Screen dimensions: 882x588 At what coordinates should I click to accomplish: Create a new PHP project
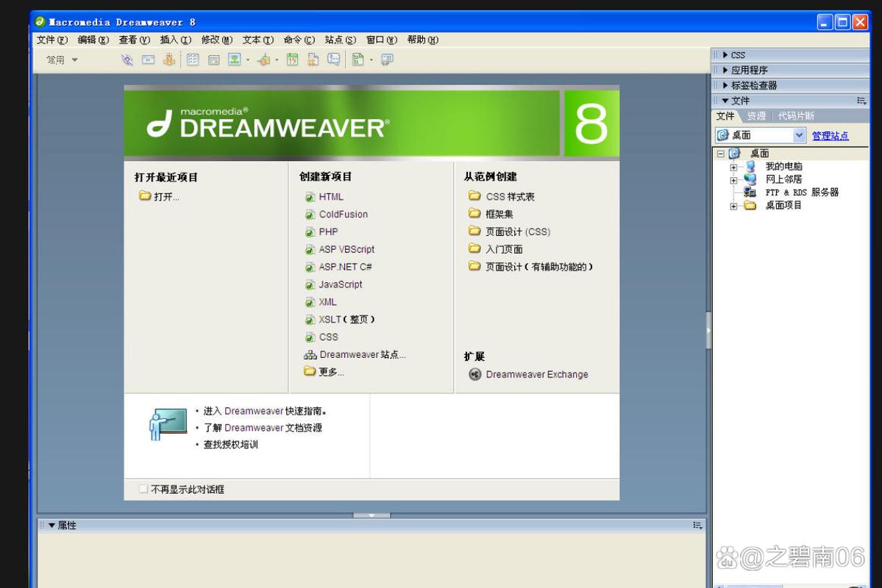327,232
